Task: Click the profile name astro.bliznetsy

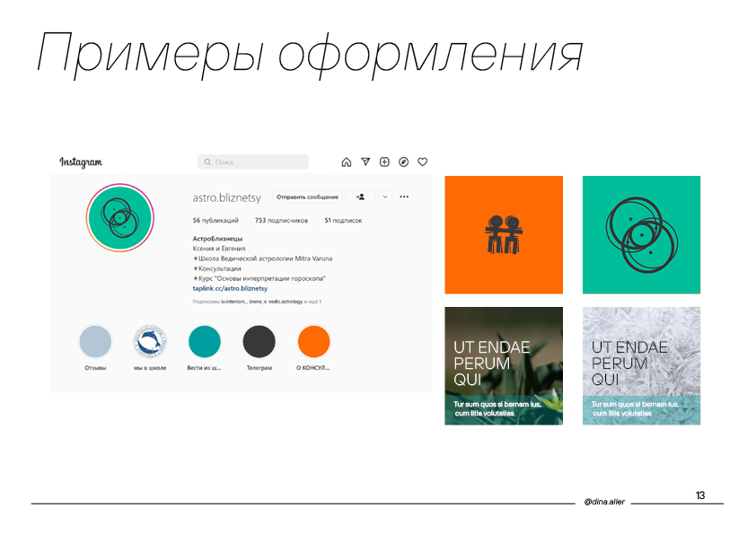Action: [226, 197]
